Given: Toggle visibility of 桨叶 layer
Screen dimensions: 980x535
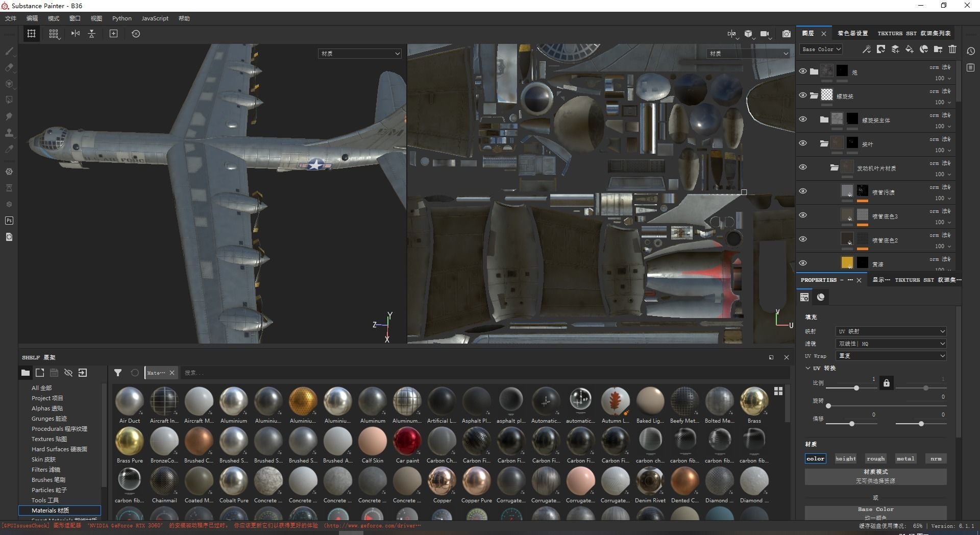Looking at the screenshot, I should [803, 143].
